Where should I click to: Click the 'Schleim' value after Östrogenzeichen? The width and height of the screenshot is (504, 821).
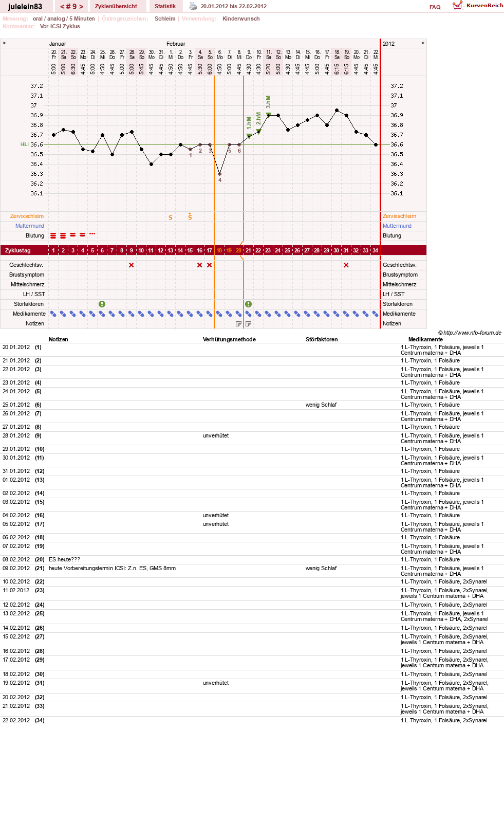(165, 19)
